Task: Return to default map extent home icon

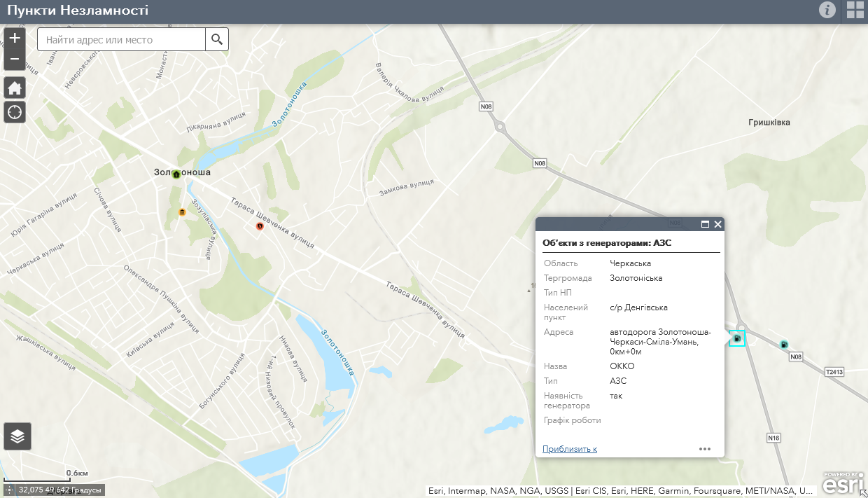Action: click(x=15, y=88)
